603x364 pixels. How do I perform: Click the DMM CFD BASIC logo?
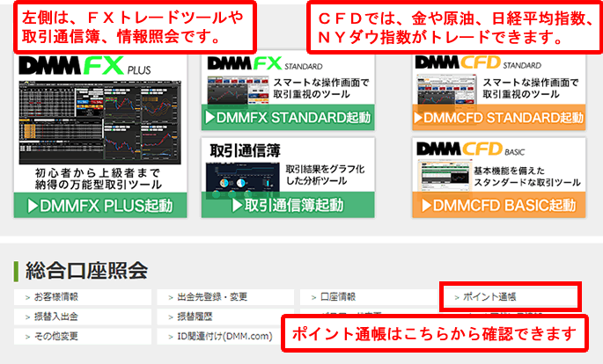pyautogui.click(x=470, y=149)
